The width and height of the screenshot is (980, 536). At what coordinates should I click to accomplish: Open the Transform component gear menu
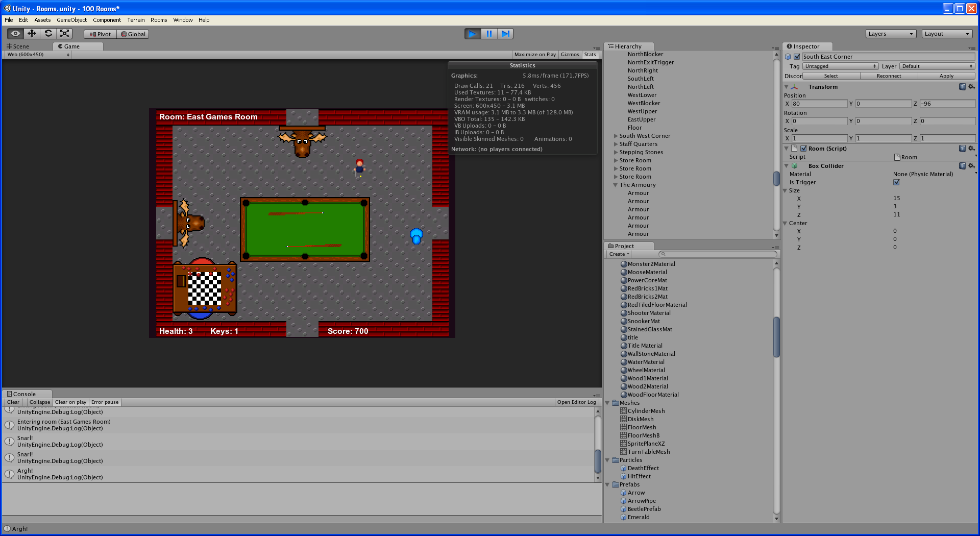click(971, 87)
